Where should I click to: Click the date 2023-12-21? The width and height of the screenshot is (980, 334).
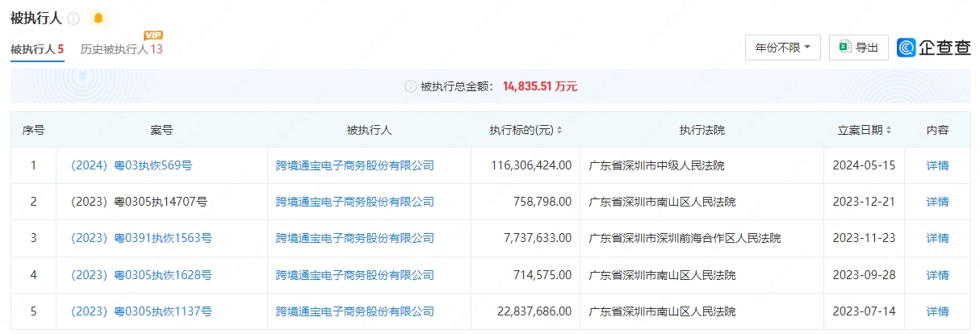864,202
